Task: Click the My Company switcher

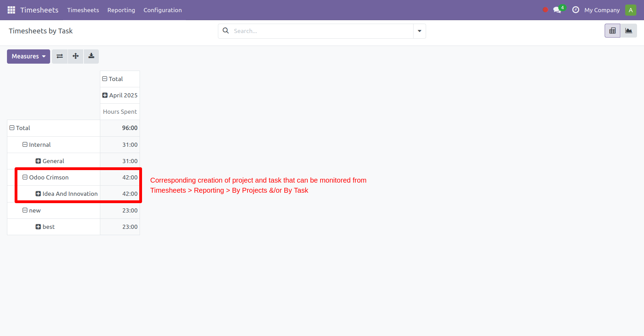Action: coord(602,10)
